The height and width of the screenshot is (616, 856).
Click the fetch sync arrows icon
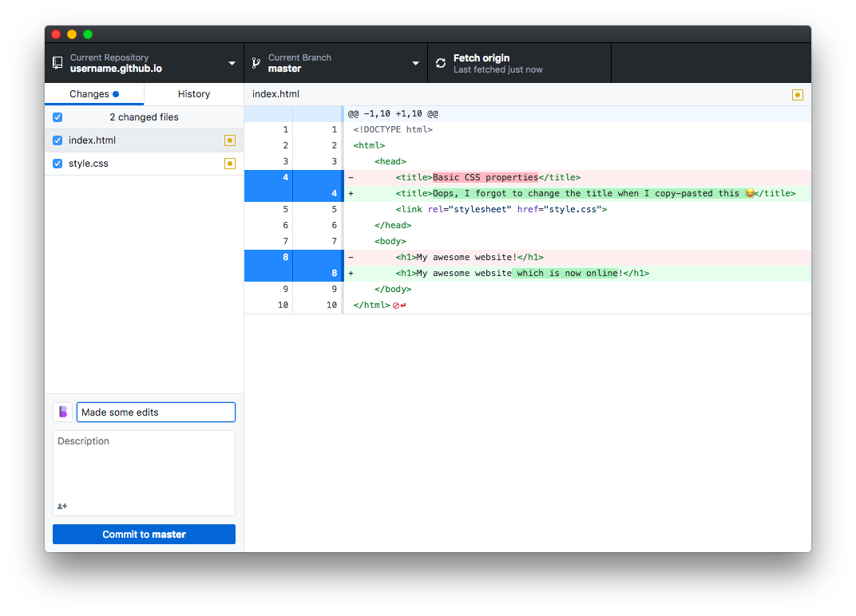(440, 62)
